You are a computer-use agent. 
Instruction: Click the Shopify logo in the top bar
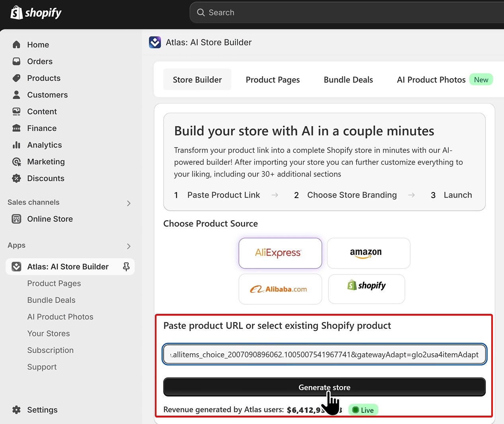tap(36, 12)
